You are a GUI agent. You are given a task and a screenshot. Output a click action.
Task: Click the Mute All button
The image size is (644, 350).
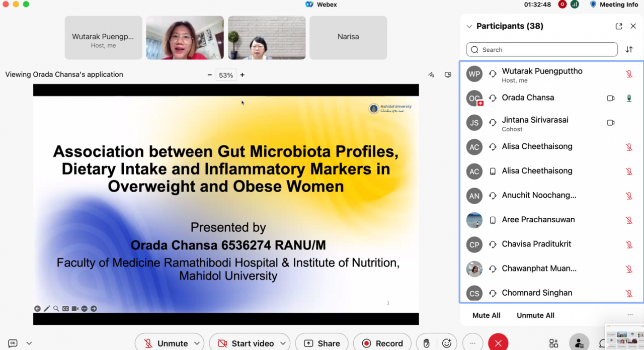click(486, 315)
